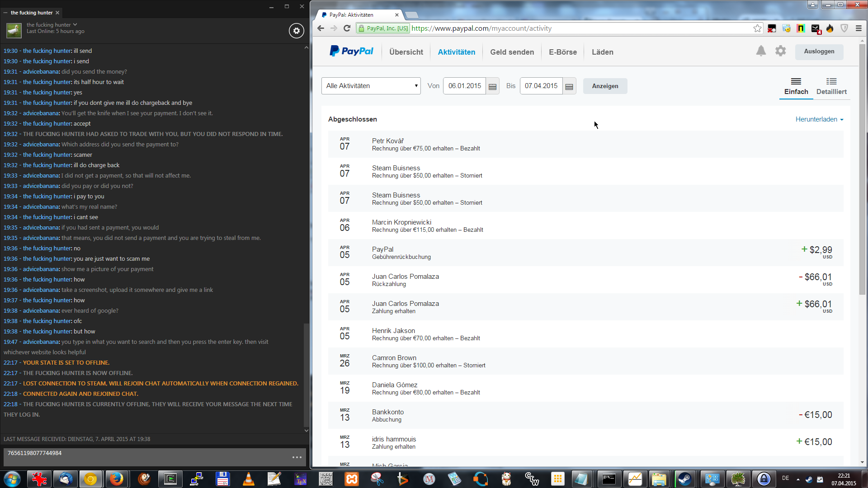Viewport: 868px width, 488px height.
Task: Open the Chrome menu hamburger icon
Action: click(x=859, y=28)
